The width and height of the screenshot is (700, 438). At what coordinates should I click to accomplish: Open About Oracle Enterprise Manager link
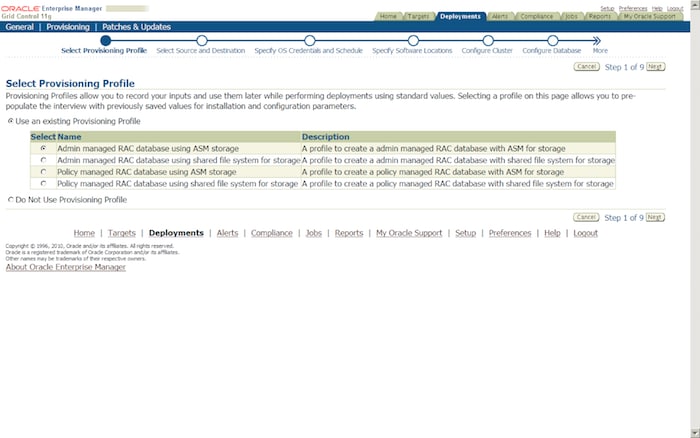[66, 267]
